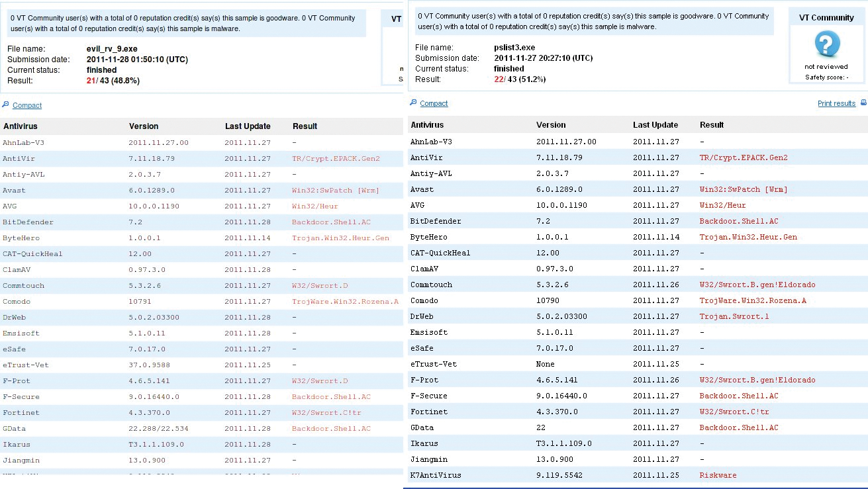
Task: Select the pslist3.exe file name text
Action: tap(514, 48)
